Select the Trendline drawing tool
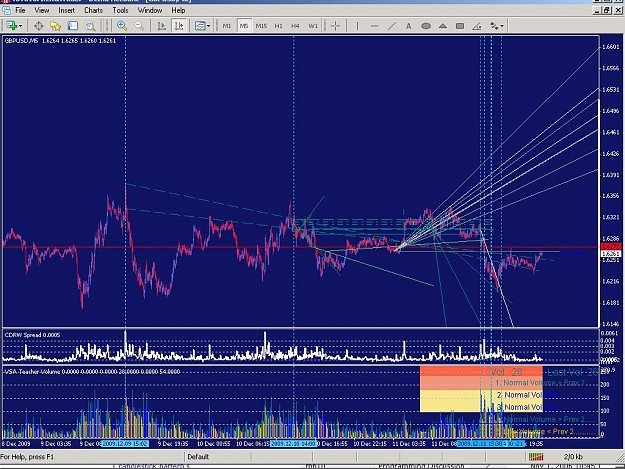 coord(392,26)
